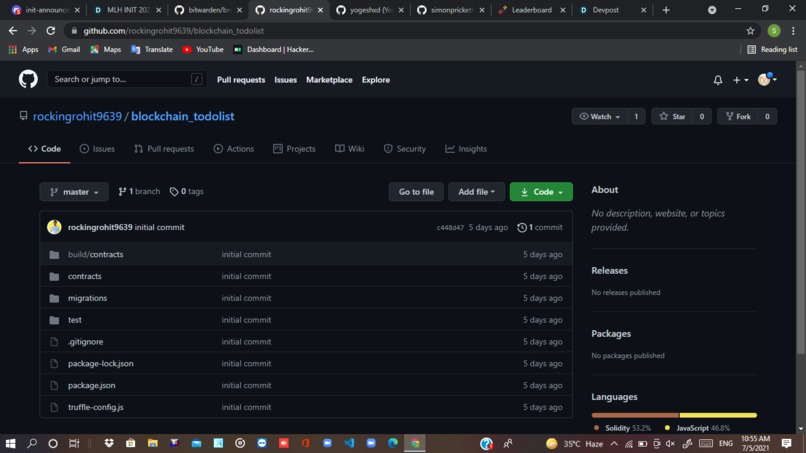Open the taskbar search icon
806x453 pixels.
(x=32, y=443)
